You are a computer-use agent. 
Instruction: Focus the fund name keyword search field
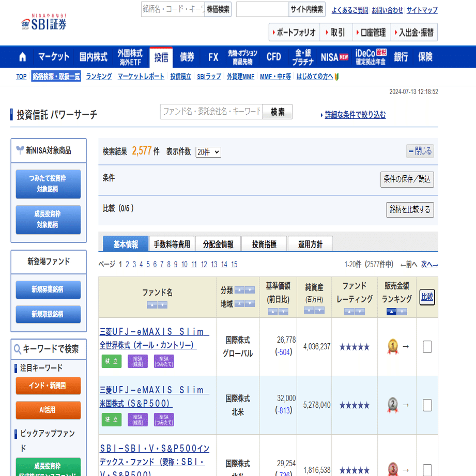pos(211,112)
